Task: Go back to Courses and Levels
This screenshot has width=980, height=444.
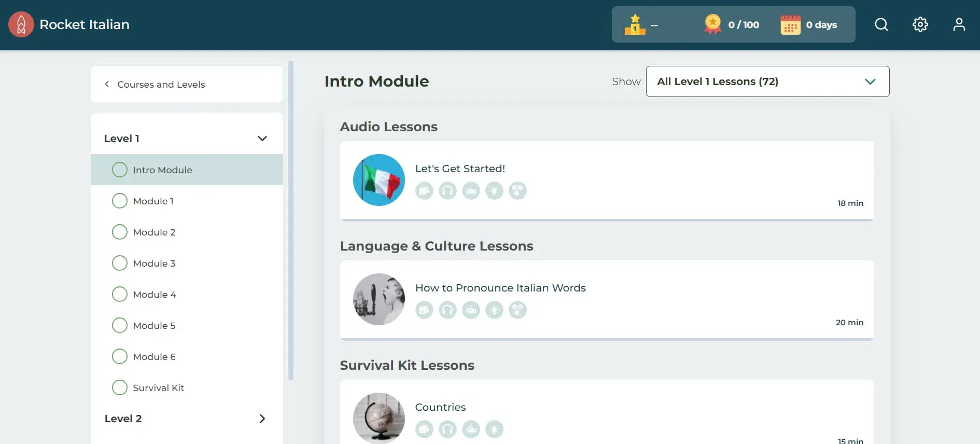Action: click(x=155, y=85)
